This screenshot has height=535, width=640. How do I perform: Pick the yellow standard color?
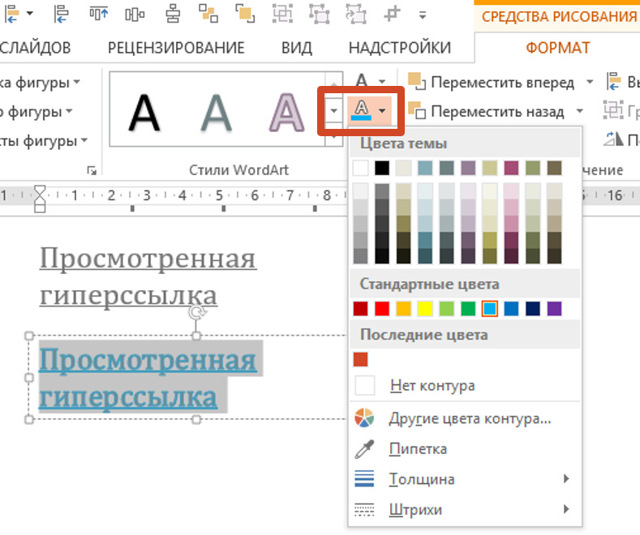coord(425,309)
